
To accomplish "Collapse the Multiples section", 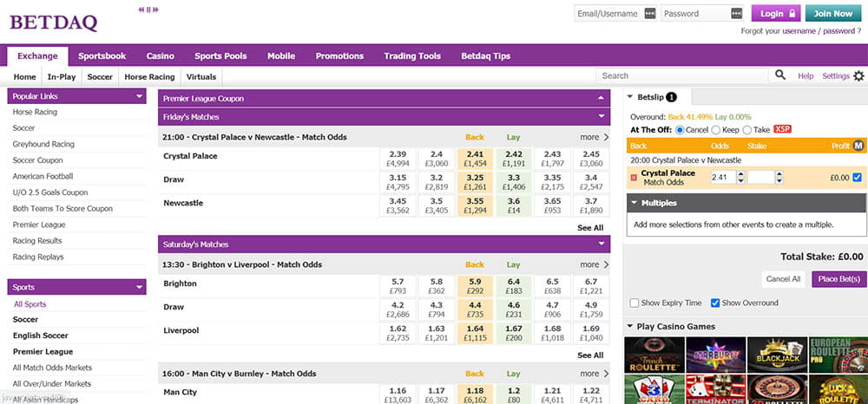I will pyautogui.click(x=634, y=203).
